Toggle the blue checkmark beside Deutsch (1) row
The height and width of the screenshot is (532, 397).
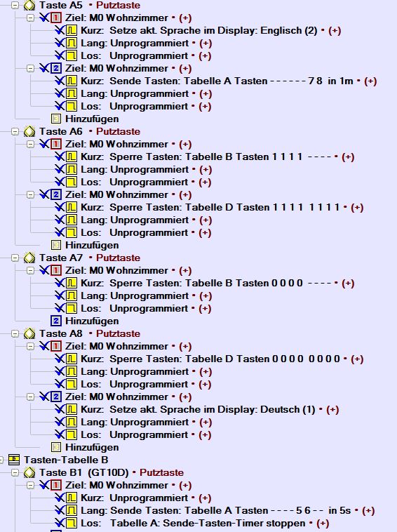(60, 409)
